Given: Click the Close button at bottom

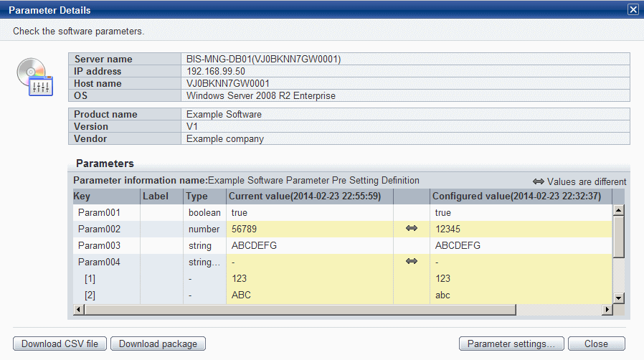Looking at the screenshot, I should 597,344.
